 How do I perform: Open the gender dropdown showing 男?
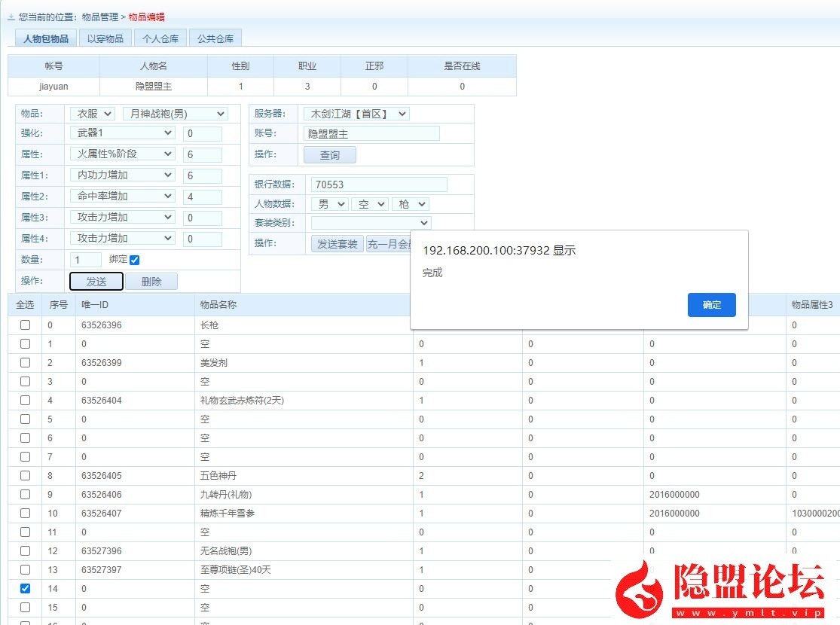(x=329, y=203)
